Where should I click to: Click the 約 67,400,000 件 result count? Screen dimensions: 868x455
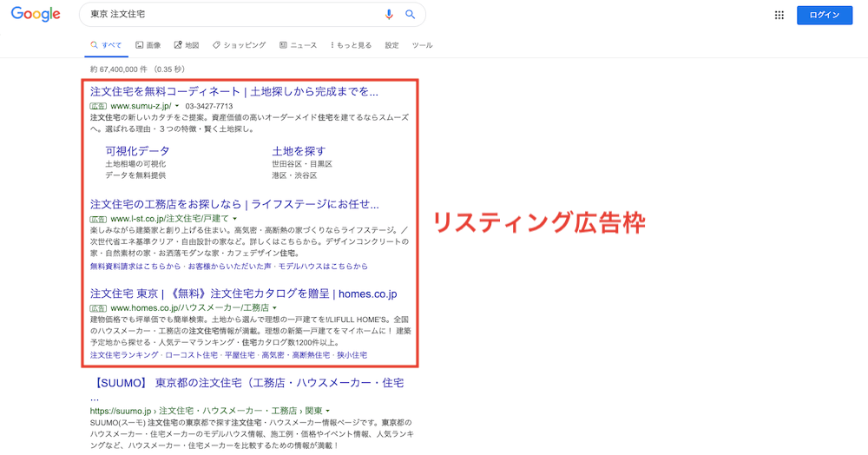point(119,69)
